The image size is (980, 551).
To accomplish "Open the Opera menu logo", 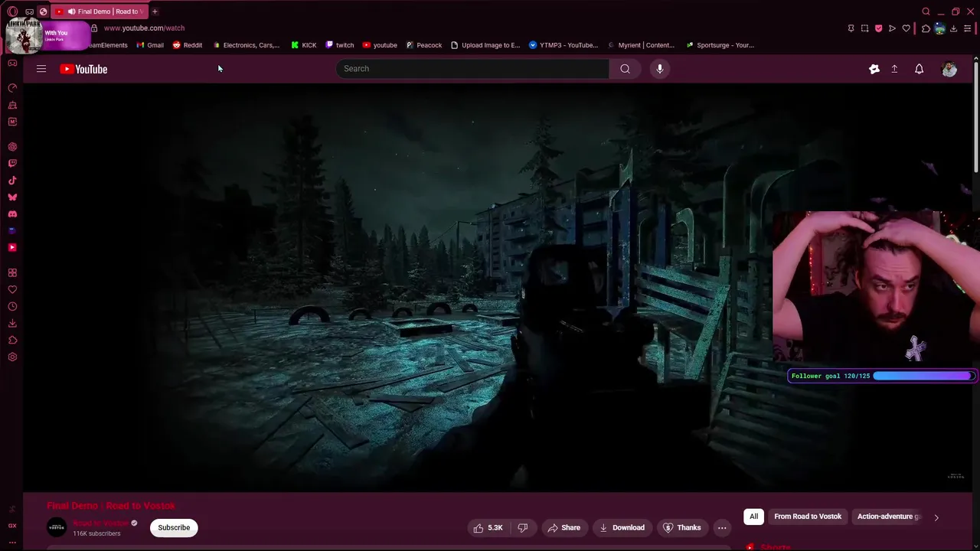I will (12, 11).
